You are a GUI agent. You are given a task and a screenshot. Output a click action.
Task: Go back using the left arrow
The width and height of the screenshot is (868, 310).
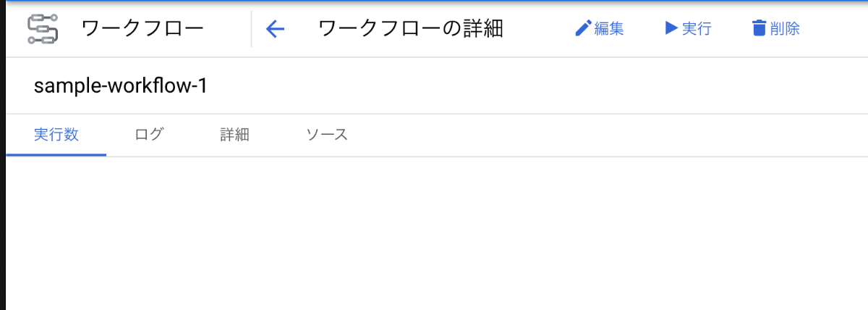[x=276, y=29]
